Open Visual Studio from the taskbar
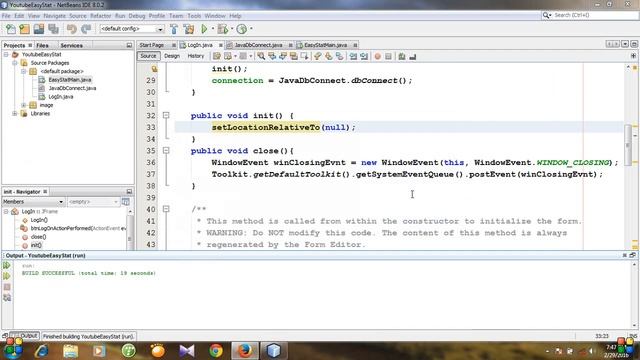The width and height of the screenshot is (640, 360). tap(187, 351)
